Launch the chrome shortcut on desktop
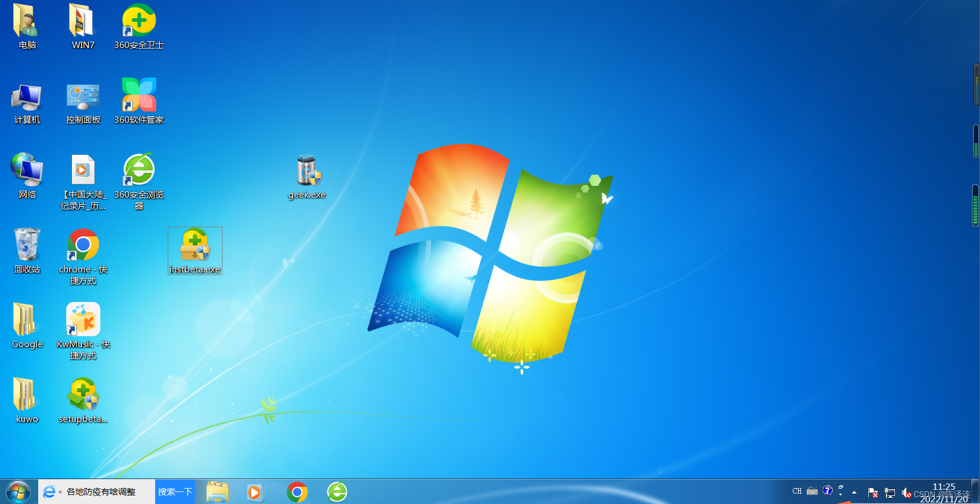This screenshot has width=980, height=504. pyautogui.click(x=83, y=257)
